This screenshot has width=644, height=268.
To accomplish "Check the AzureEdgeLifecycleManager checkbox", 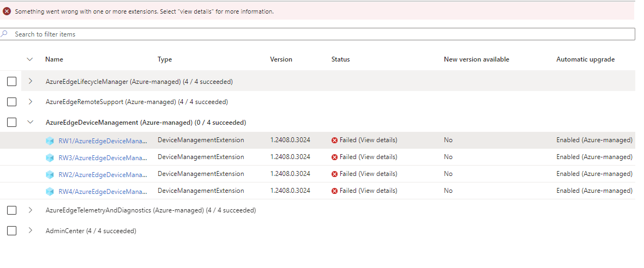I will pyautogui.click(x=11, y=81).
